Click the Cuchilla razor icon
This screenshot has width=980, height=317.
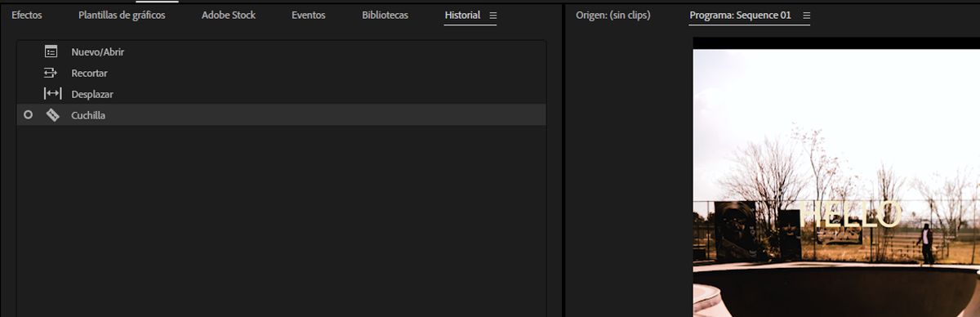(52, 115)
